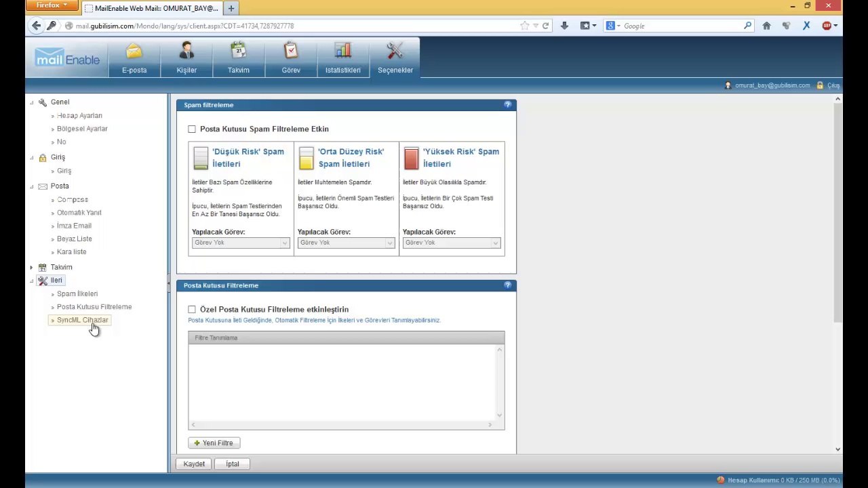Click the omurat_bay@gubilisim.com account label

coord(772,85)
